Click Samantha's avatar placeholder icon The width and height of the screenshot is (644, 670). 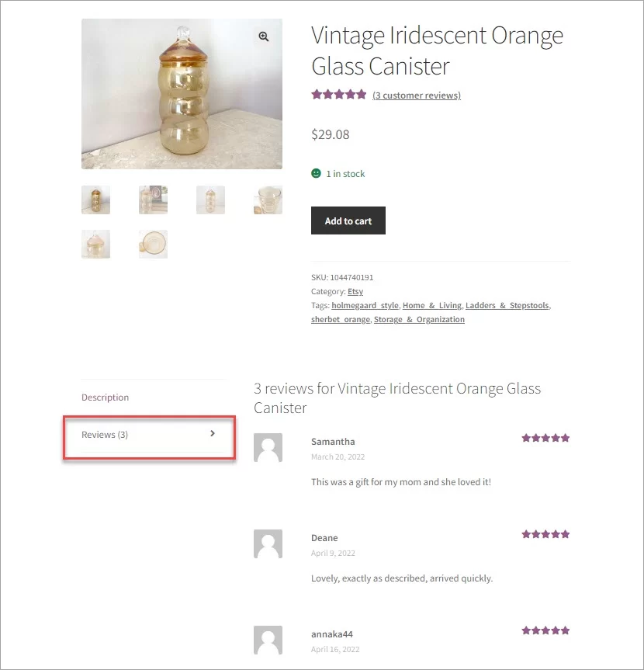268,447
